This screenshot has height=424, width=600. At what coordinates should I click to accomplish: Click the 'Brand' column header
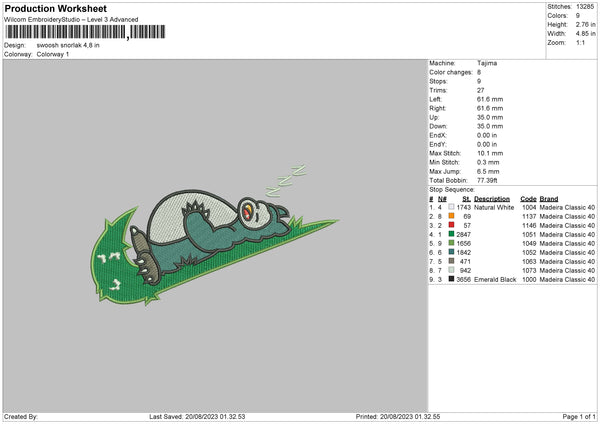pyautogui.click(x=549, y=199)
